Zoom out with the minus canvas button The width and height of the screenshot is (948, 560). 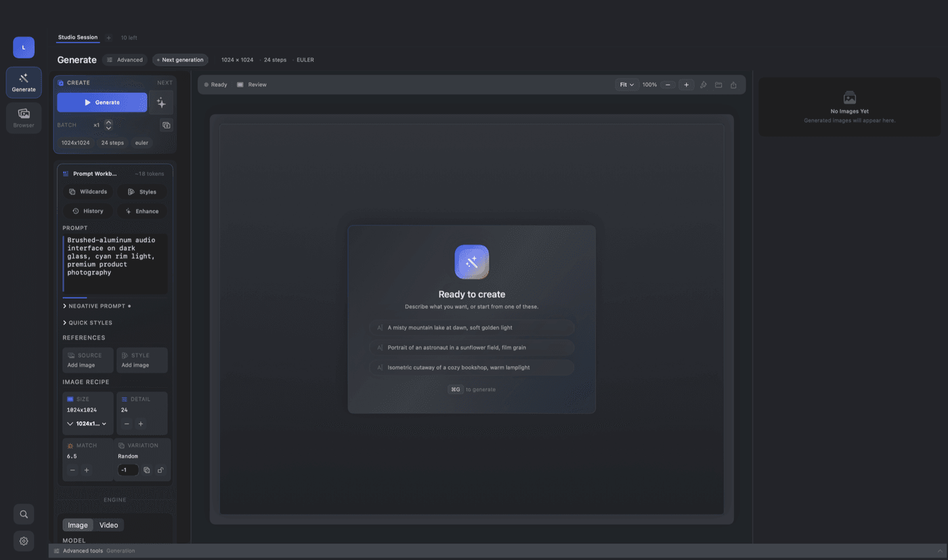click(668, 85)
